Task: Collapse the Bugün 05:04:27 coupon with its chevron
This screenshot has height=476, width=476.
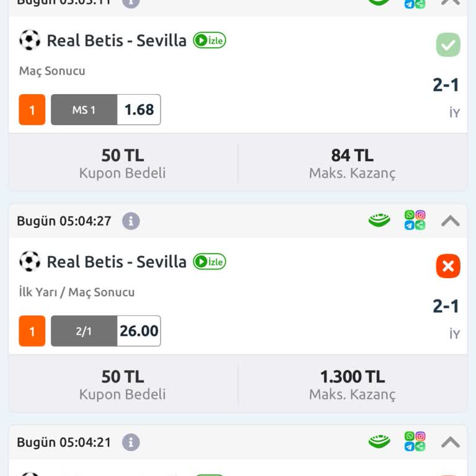Action: point(451,221)
